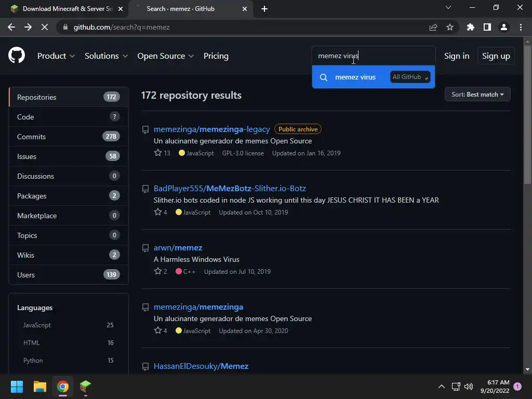Screen dimensions: 532x399
Task: Open the GitHub logo home link
Action: coord(17,56)
